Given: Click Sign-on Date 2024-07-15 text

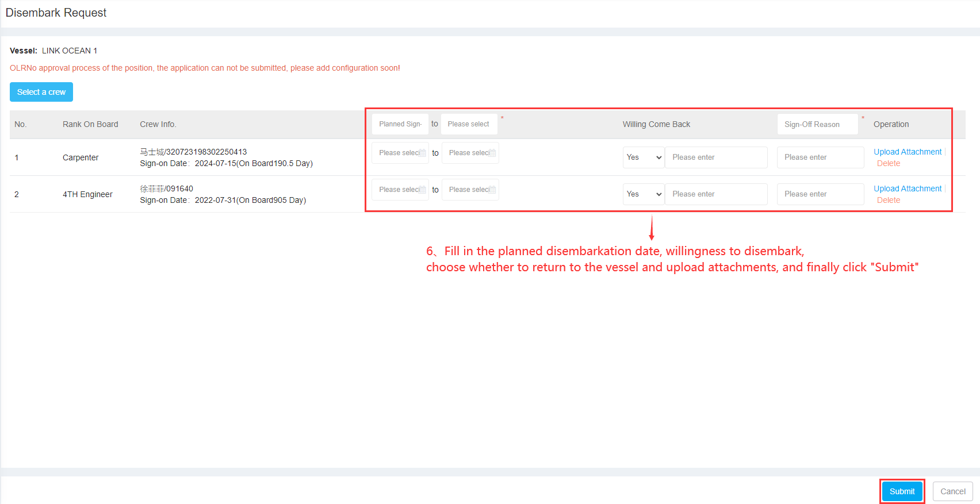Looking at the screenshot, I should tap(226, 163).
